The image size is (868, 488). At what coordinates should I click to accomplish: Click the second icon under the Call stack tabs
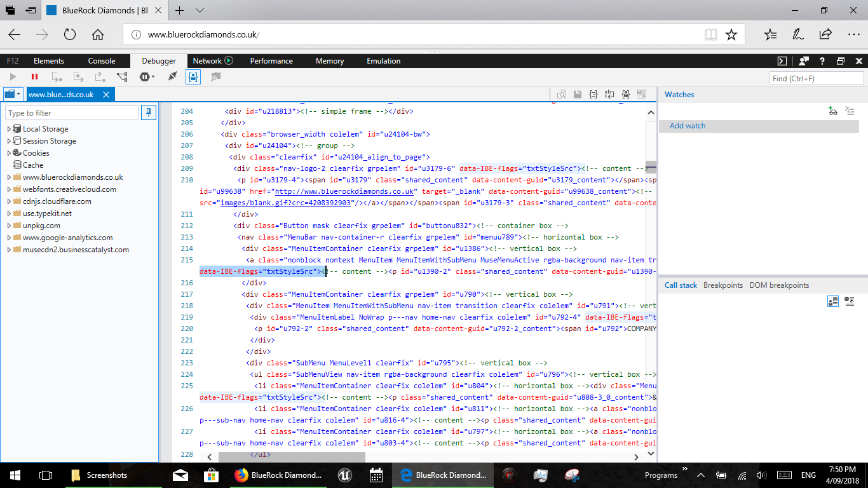[850, 301]
